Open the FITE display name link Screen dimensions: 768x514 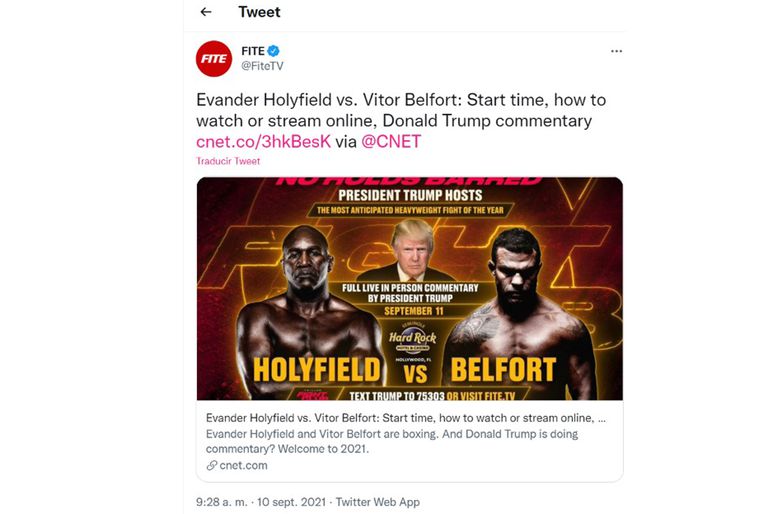251,50
